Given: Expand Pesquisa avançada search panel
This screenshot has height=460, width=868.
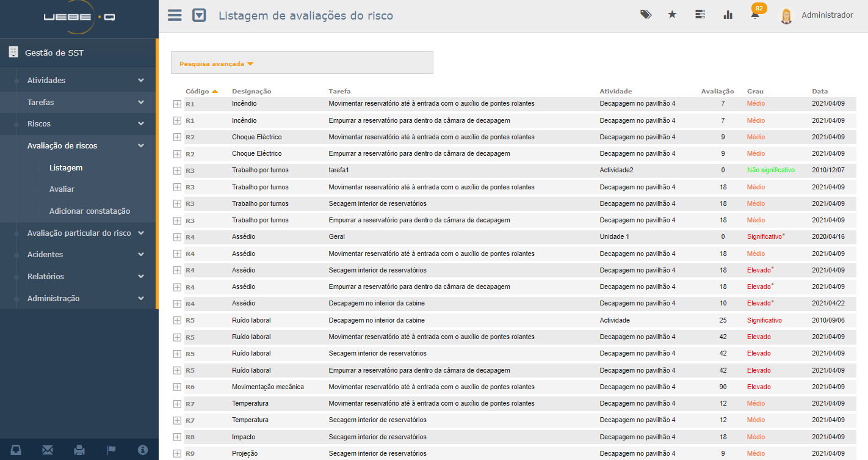Looking at the screenshot, I should (216, 64).
